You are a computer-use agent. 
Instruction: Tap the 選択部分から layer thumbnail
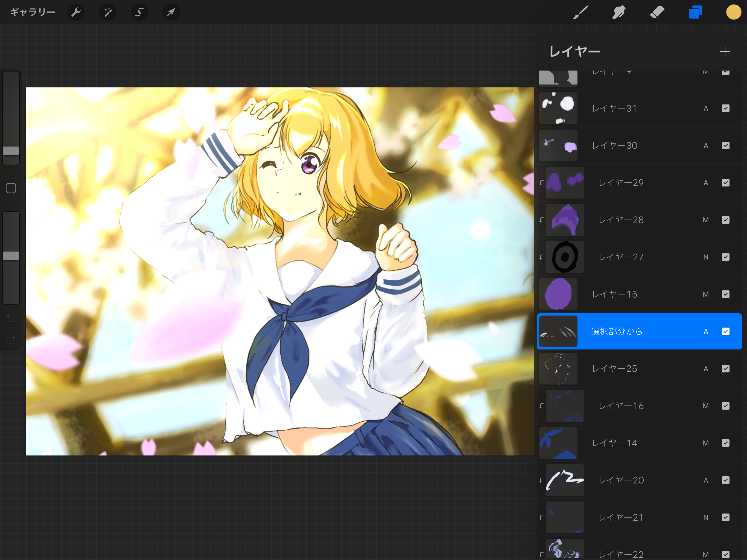[558, 331]
